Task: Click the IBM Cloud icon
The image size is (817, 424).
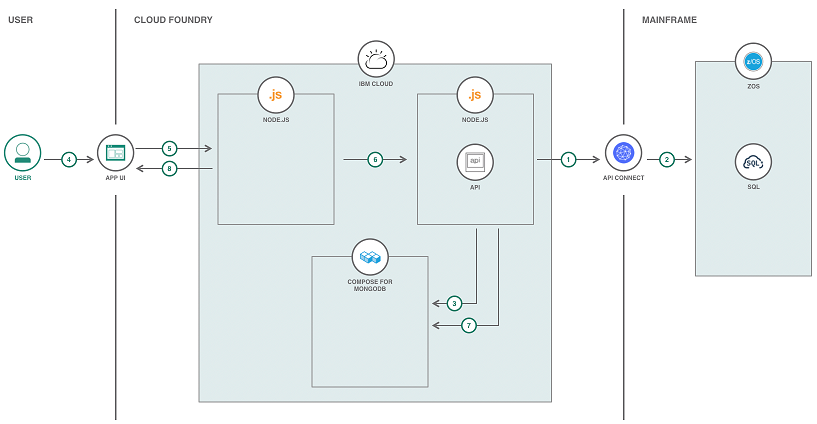Action: tap(376, 59)
